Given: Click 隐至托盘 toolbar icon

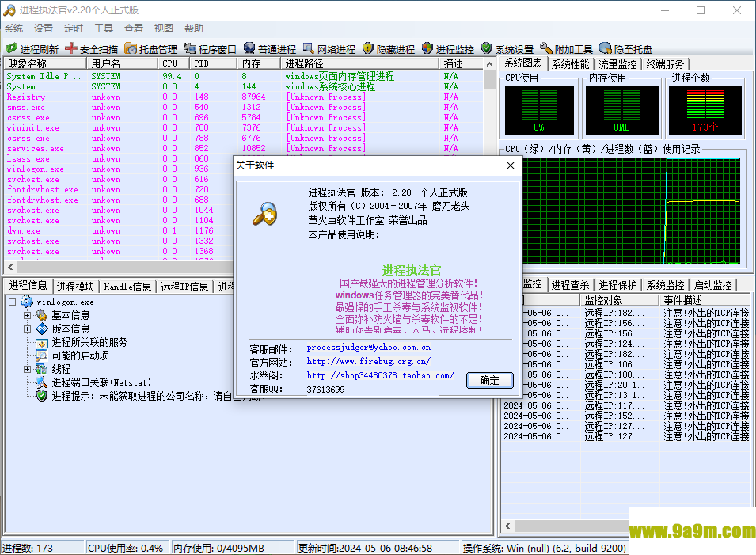Looking at the screenshot, I should (x=605, y=48).
